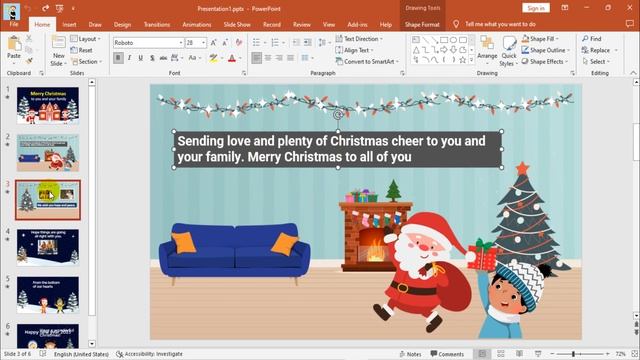
Task: Expand the Section dropdown
Action: (86, 62)
